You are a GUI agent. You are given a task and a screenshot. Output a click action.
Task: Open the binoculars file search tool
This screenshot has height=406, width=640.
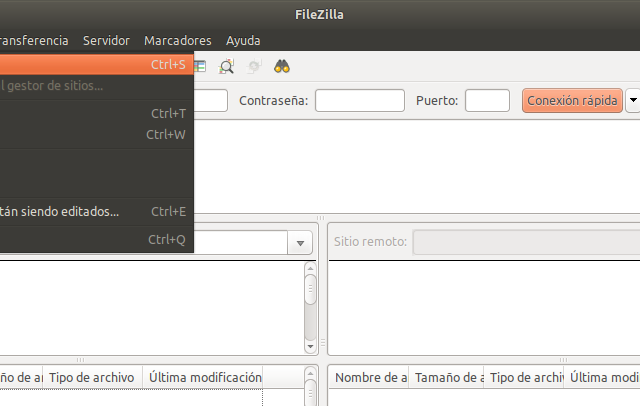pos(282,66)
